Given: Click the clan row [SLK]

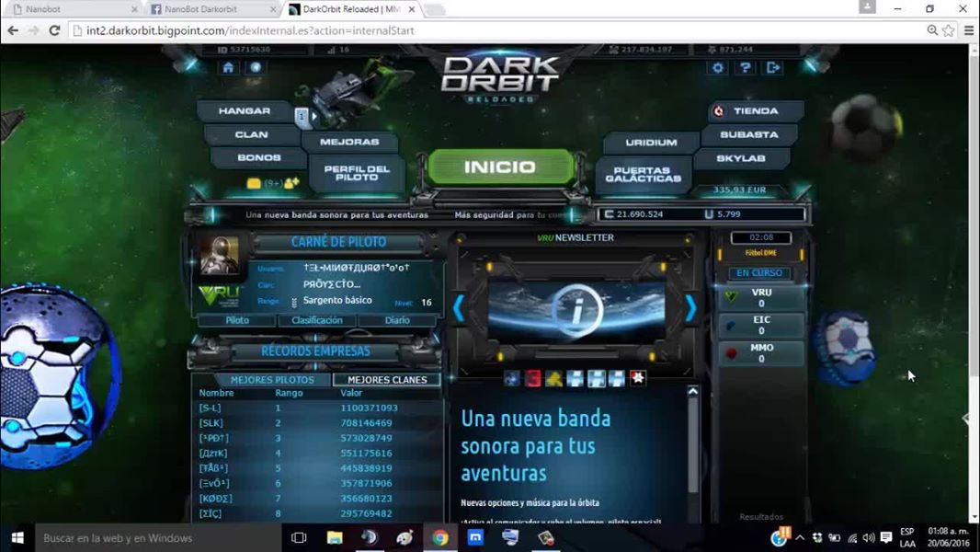Looking at the screenshot, I should click(315, 423).
